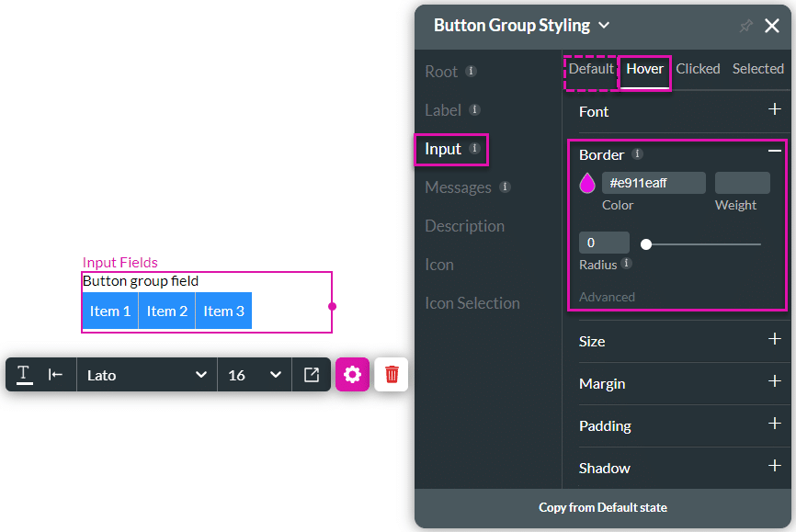Open the magenta border color swatch
Image resolution: width=796 pixels, height=532 pixels.
pyautogui.click(x=586, y=183)
